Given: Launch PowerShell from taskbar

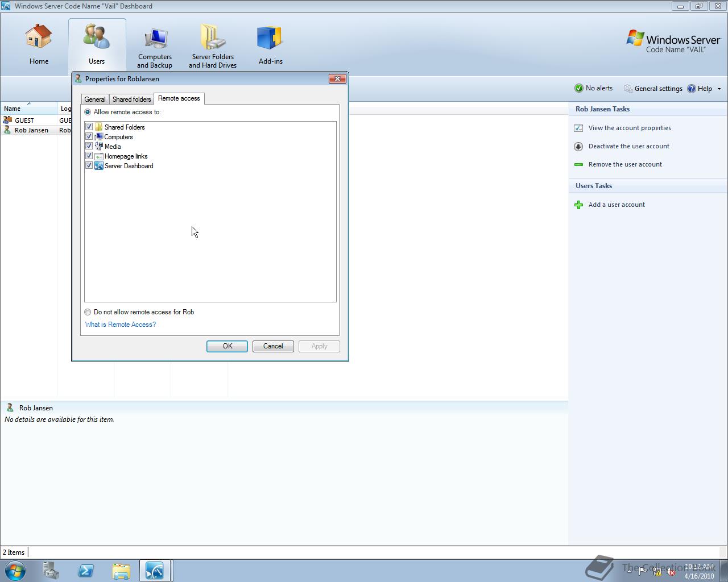Looking at the screenshot, I should (86, 570).
